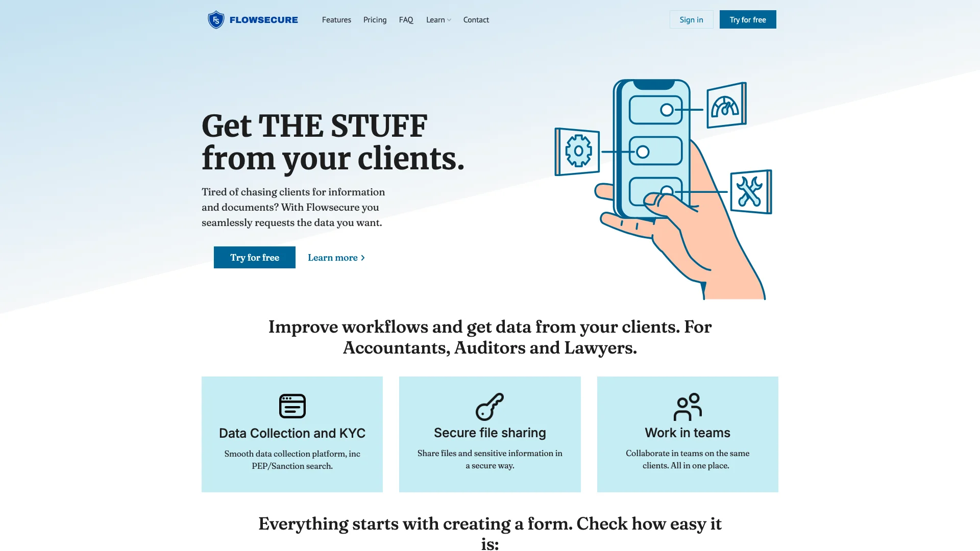
Task: Toggle the Try for free header CTA
Action: pos(748,19)
